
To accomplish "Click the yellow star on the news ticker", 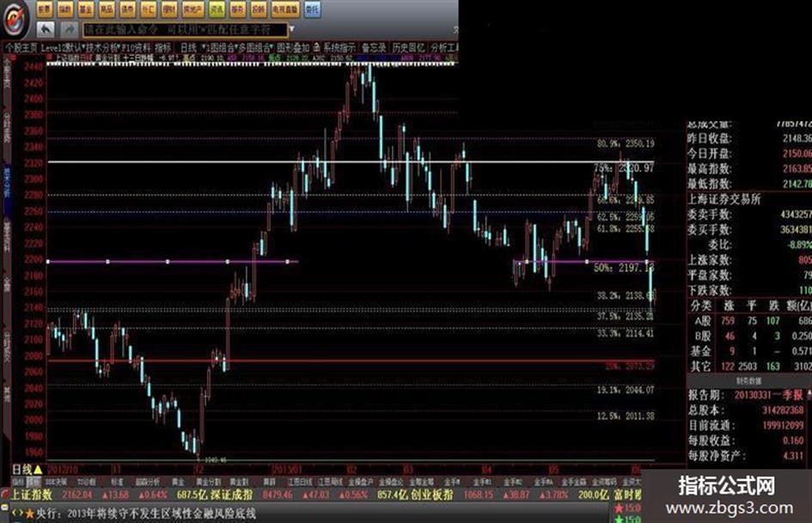I will (29, 514).
